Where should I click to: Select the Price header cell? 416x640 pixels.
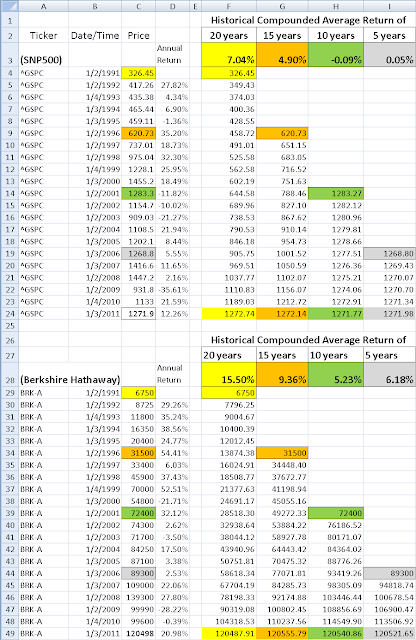(x=138, y=36)
